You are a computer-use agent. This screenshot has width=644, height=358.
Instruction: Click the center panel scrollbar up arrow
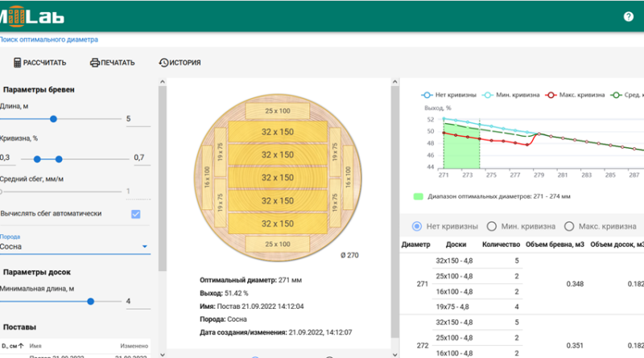394,82
